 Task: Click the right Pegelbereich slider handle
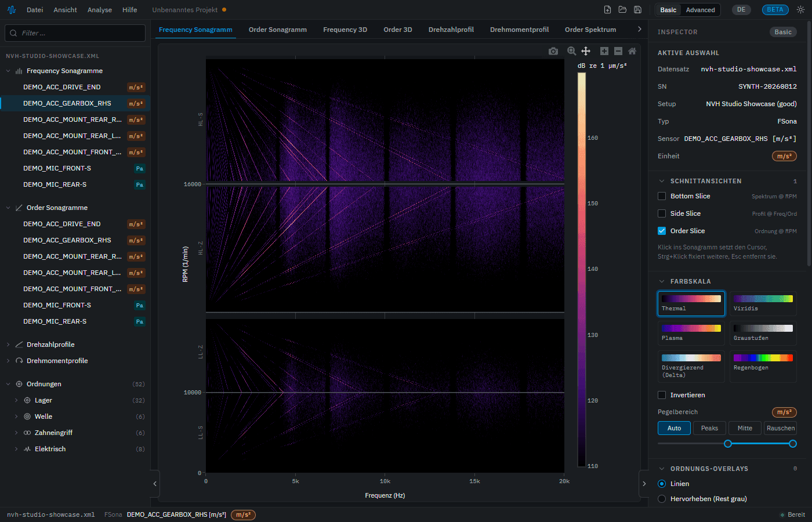tap(793, 444)
